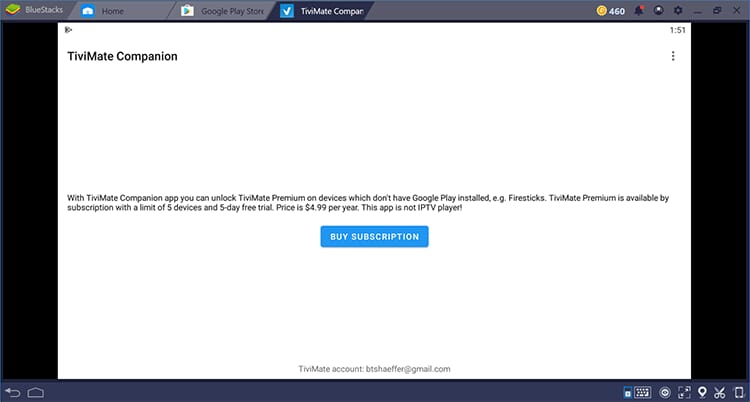750x402 pixels.
Task: Click the eye overlay visibility icon
Action: [x=665, y=393]
